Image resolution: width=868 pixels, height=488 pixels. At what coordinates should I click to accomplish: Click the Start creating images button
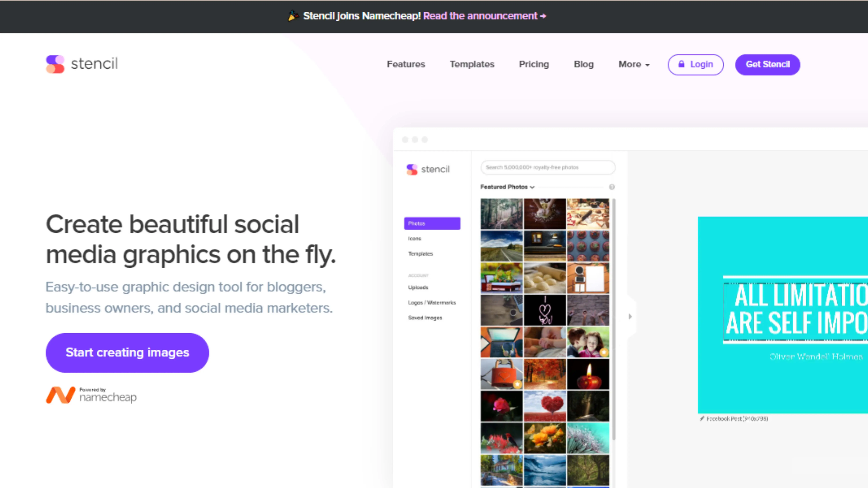coord(127,353)
